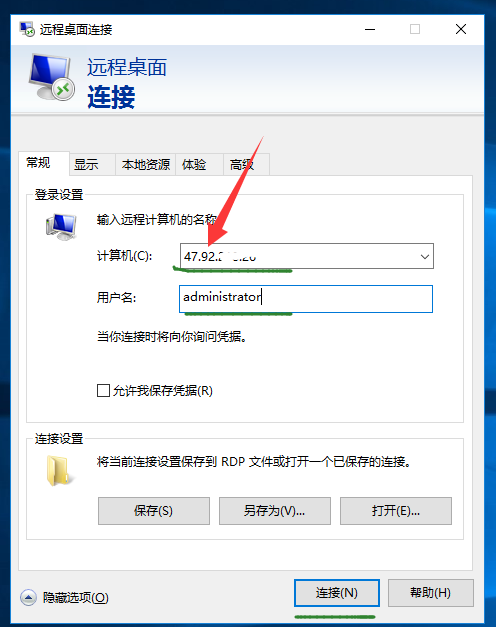Click the computer icon in 登录设置
The height and width of the screenshot is (627, 496).
61,227
